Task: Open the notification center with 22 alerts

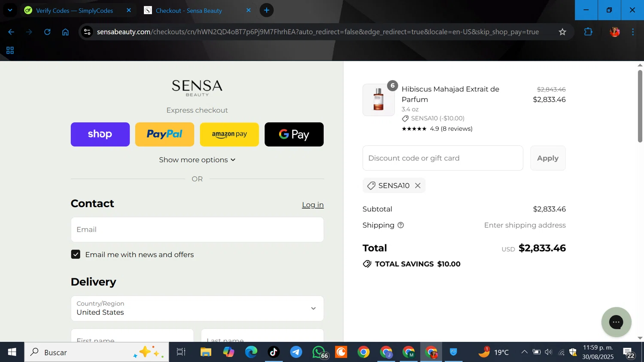Action: click(629, 353)
